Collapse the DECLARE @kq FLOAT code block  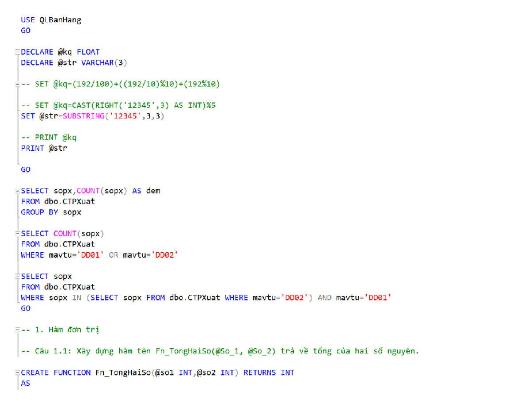[x=17, y=52]
